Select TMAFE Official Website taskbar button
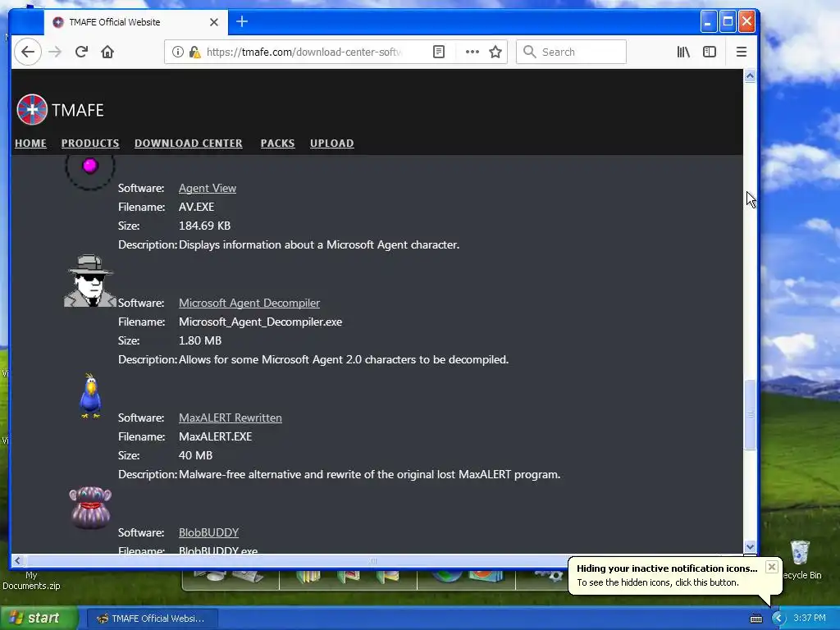840x630 pixels. tap(152, 619)
